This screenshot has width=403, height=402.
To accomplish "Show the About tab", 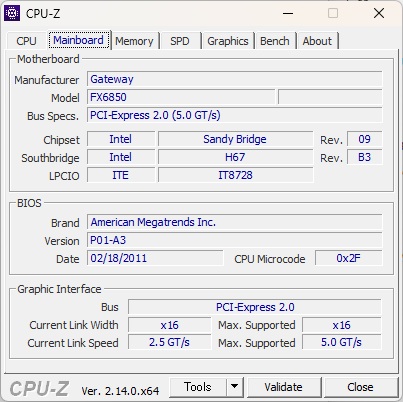I will click(317, 41).
